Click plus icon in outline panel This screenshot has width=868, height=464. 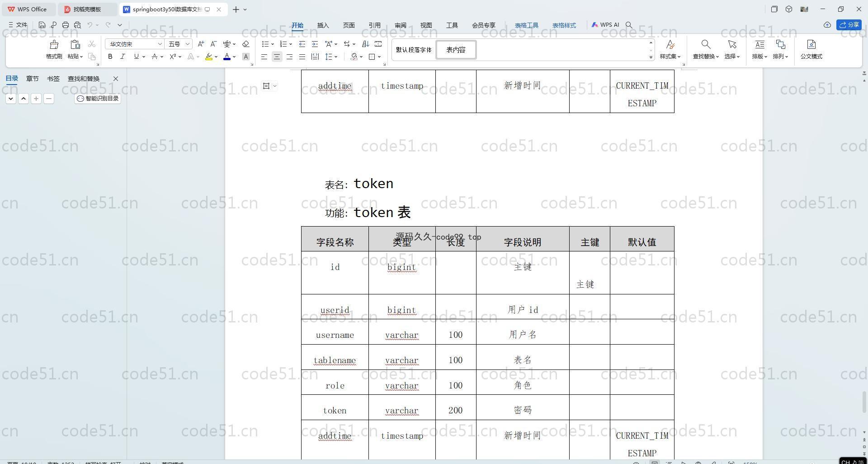coord(36,99)
